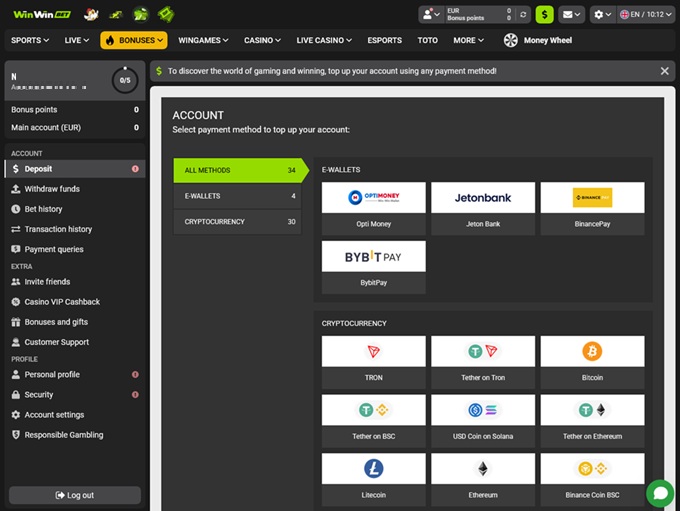Open the live chat bubble

[x=659, y=493]
